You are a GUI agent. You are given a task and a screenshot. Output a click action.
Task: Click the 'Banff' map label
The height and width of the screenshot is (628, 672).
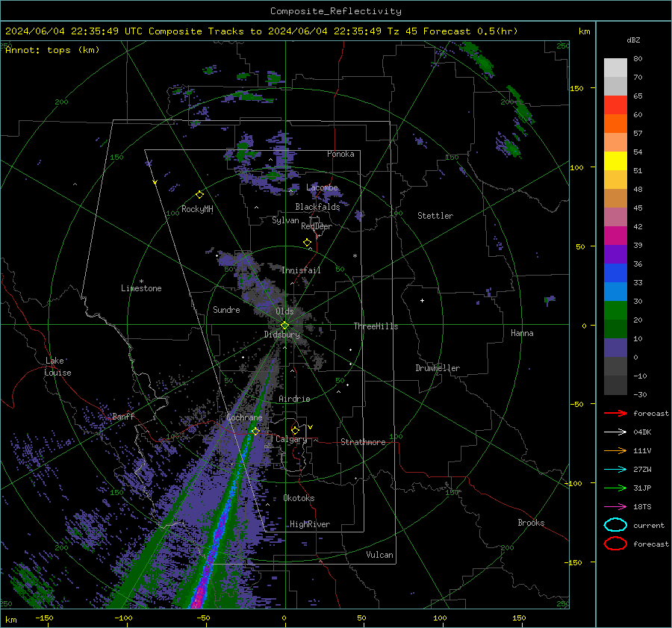tap(123, 417)
